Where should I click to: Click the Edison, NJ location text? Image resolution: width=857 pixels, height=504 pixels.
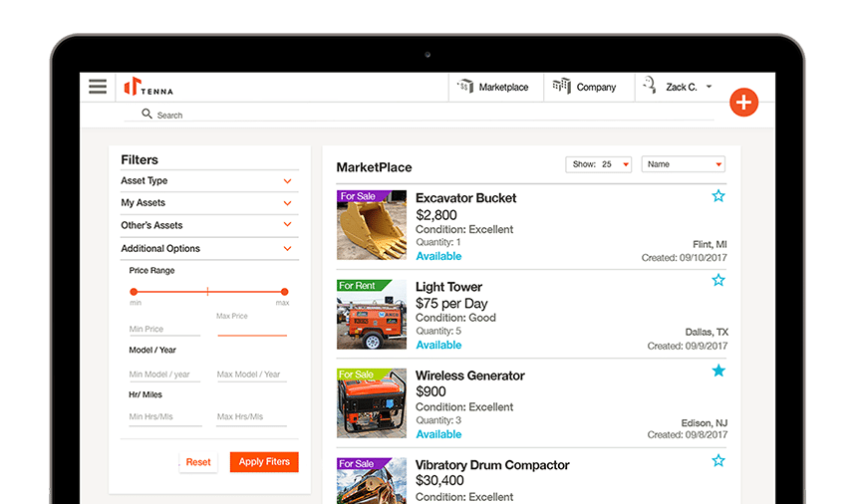tap(704, 423)
